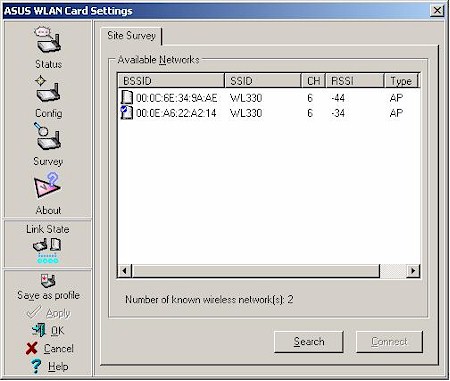Click the Survey label in the sidebar
The image size is (450, 381).
48,162
